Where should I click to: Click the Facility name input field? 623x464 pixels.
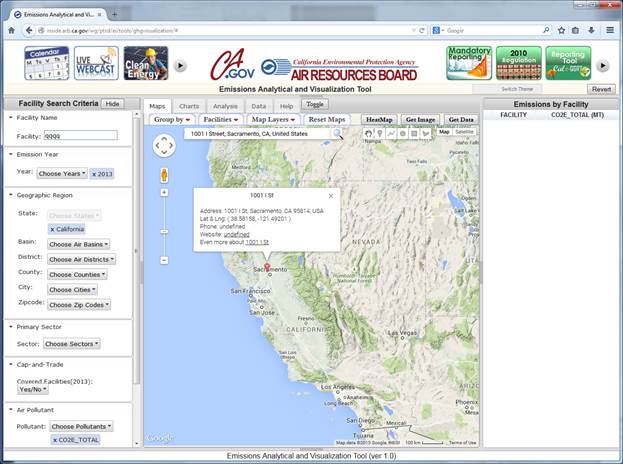(x=81, y=135)
